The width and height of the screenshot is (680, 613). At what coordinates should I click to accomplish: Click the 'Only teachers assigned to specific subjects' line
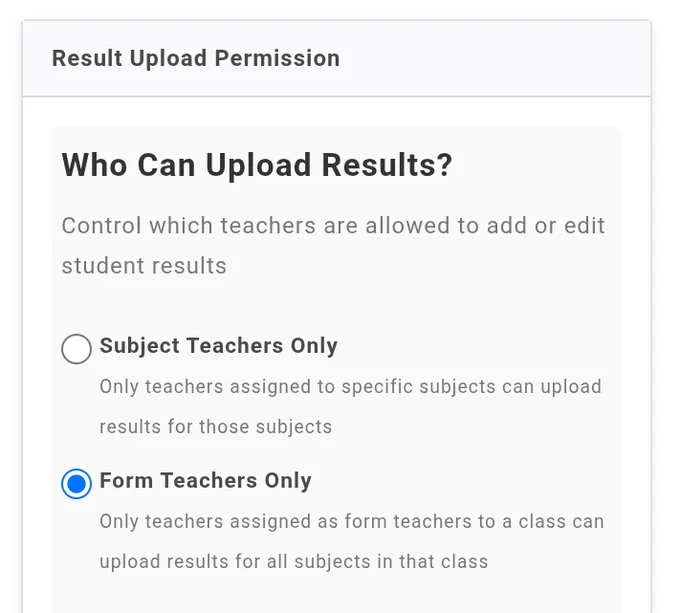[350, 387]
